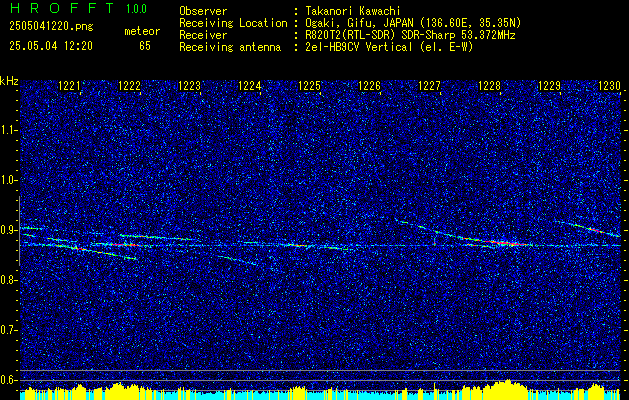
Task: Click the date stamp 25.05.04 12:20
Action: [x=51, y=46]
